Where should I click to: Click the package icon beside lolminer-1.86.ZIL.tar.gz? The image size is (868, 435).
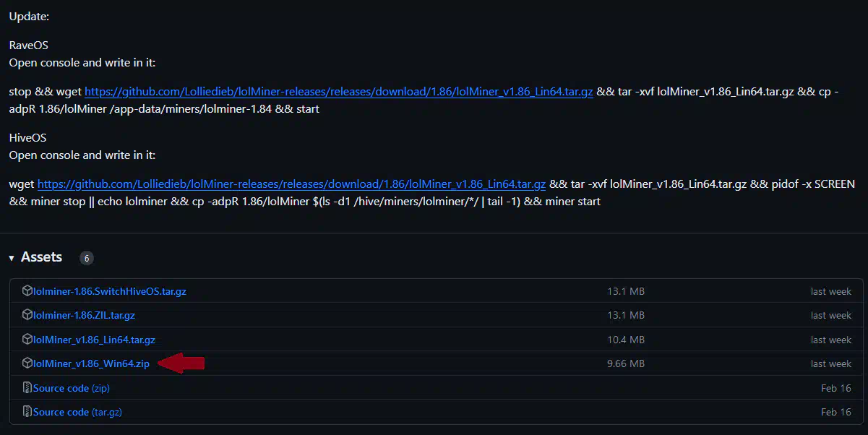[x=27, y=315]
